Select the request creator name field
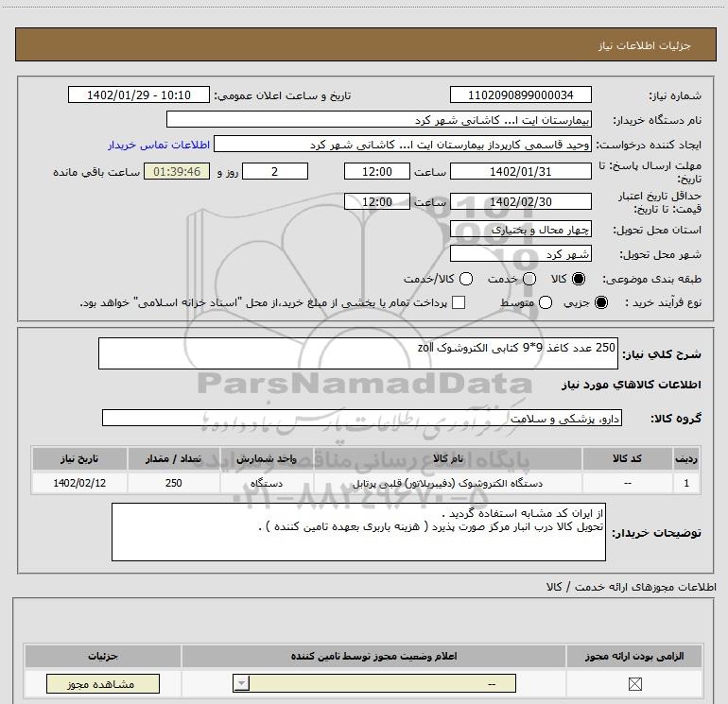The image size is (728, 704). (403, 144)
